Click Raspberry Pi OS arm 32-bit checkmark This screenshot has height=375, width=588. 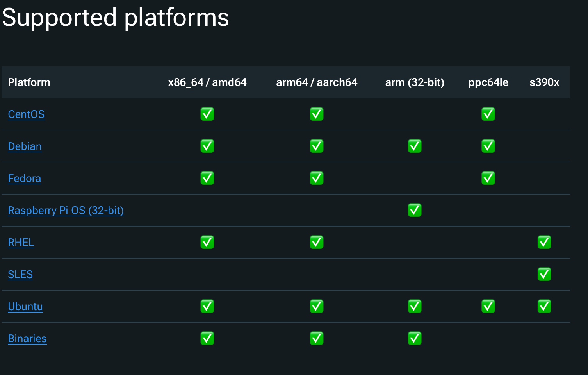(x=414, y=211)
